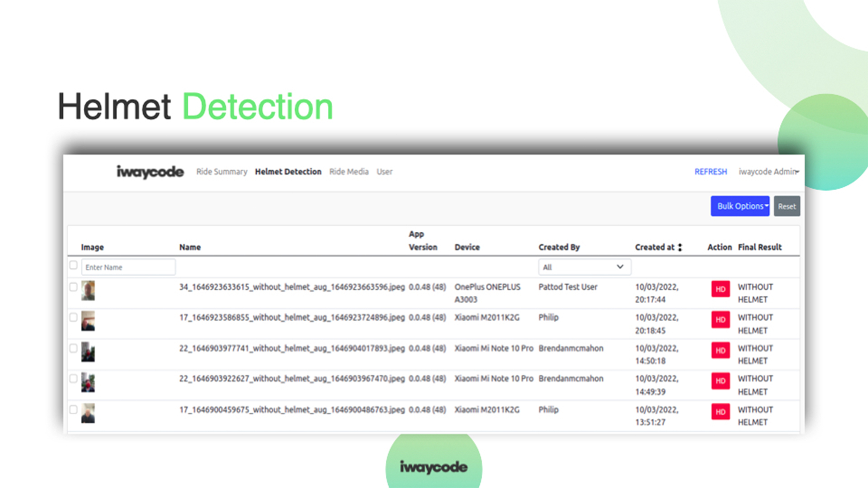Select the Helmet Detection tab
The height and width of the screenshot is (488, 868).
click(288, 172)
